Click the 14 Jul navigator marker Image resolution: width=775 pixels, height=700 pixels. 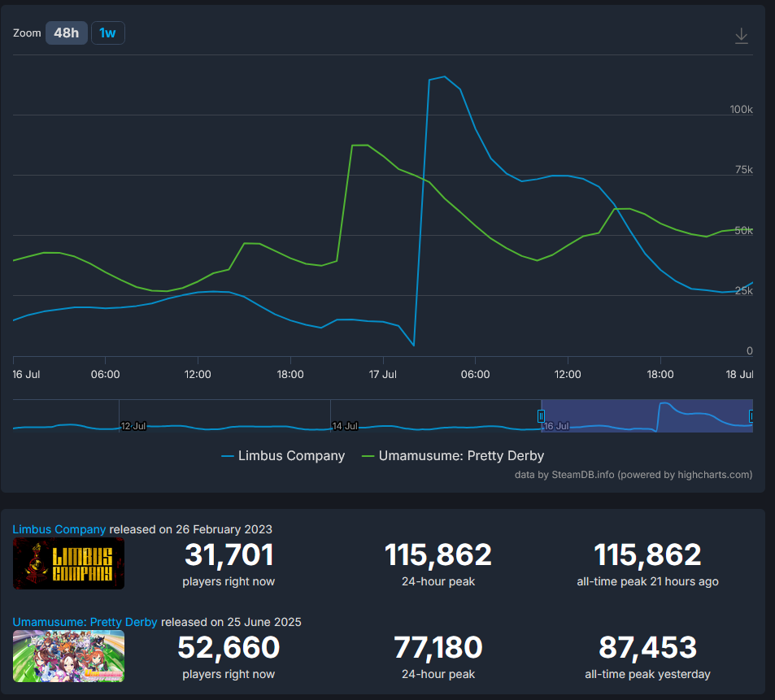[345, 426]
